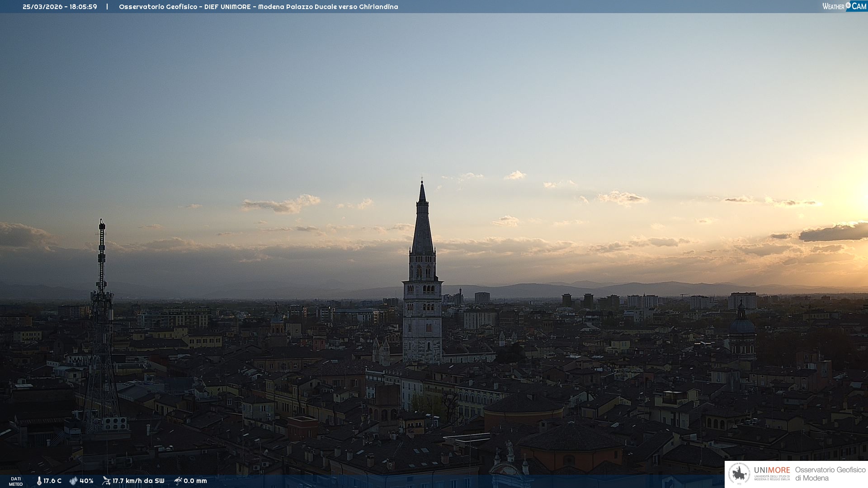
Task: Open the WeatherCam logo link
Action: pos(844,6)
